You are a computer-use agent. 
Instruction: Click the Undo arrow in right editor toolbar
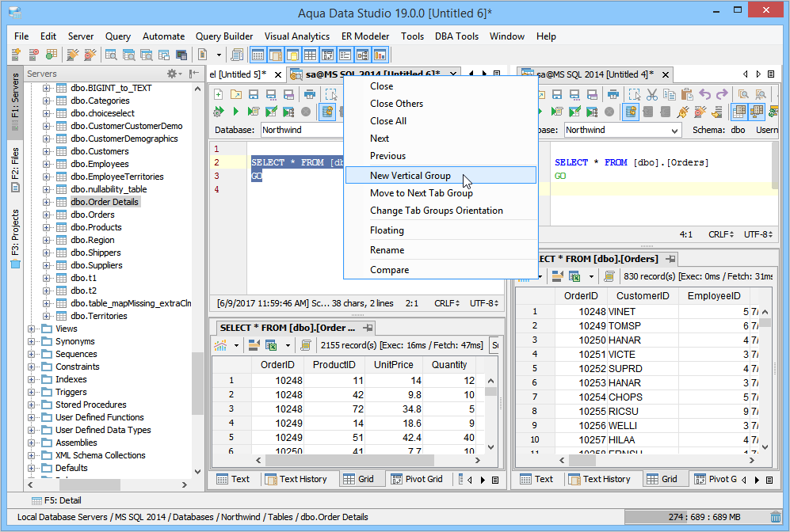[704, 94]
